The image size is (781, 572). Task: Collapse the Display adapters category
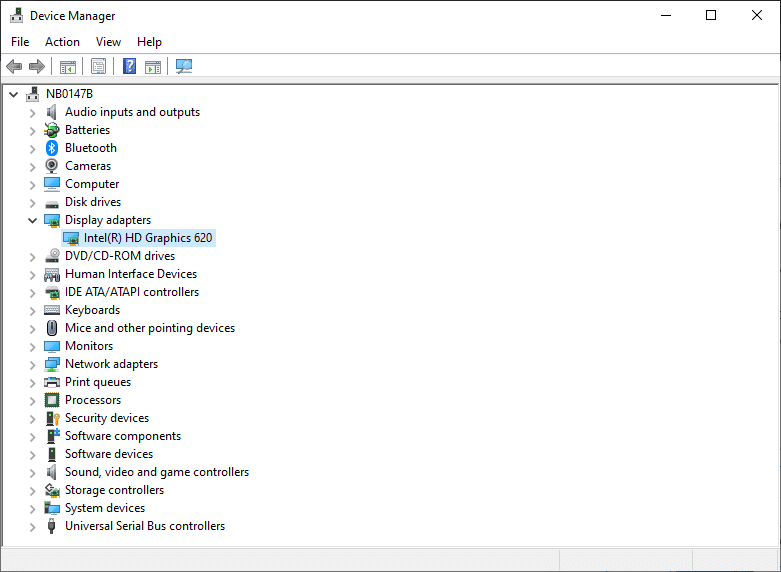(32, 220)
